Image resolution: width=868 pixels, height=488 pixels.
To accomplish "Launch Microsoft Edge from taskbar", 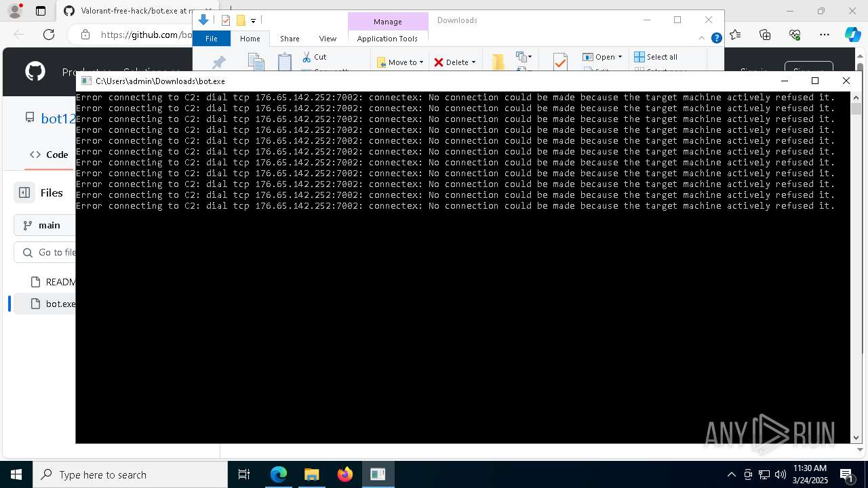I will [x=279, y=474].
